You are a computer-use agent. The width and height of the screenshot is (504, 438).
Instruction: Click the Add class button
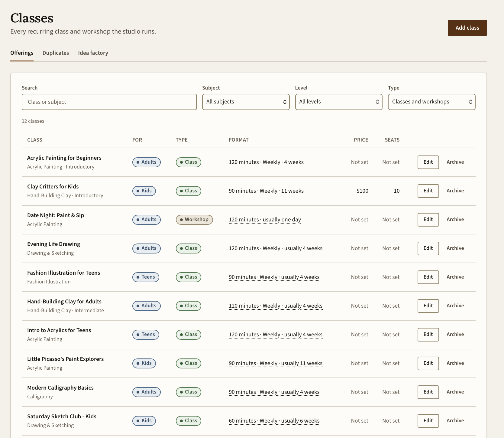(467, 28)
